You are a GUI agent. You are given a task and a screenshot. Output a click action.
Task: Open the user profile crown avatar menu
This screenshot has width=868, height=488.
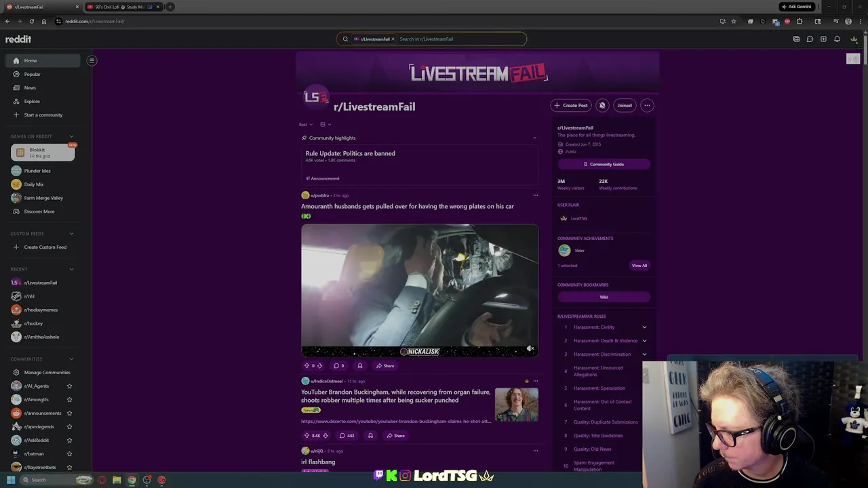coord(854,39)
